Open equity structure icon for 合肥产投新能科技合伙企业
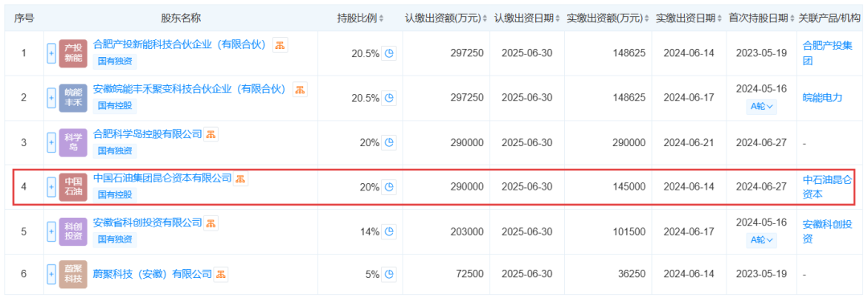The height and width of the screenshot is (298, 868). click(280, 46)
